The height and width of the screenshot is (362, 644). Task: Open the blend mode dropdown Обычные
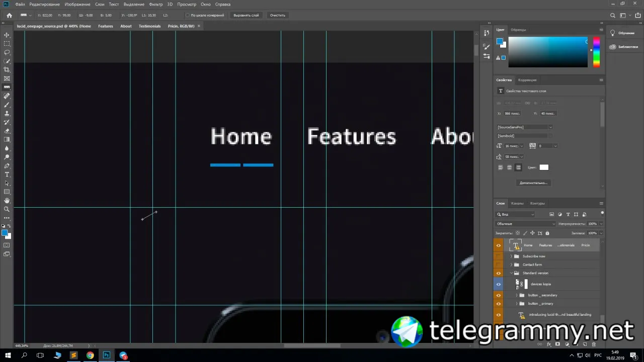click(x=525, y=224)
